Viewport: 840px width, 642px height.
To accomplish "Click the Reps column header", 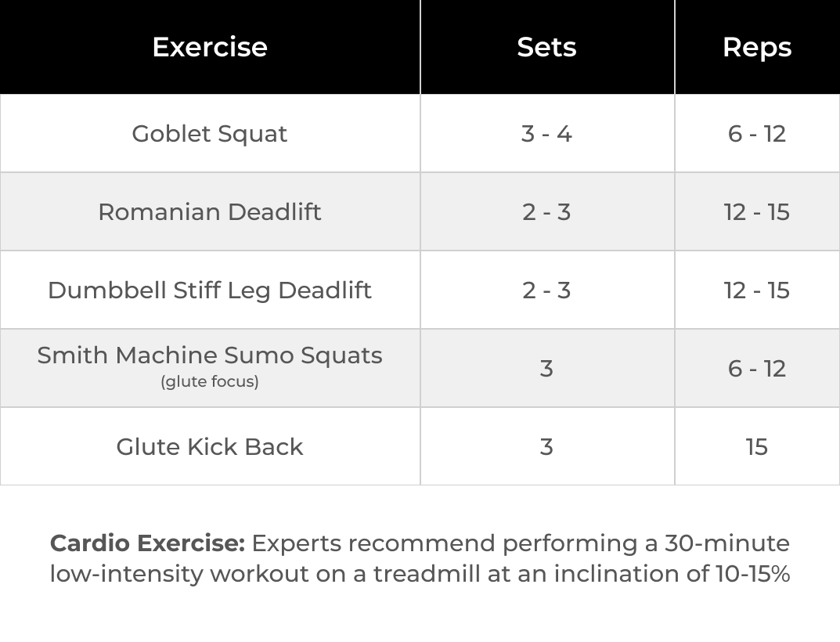I will point(756,47).
